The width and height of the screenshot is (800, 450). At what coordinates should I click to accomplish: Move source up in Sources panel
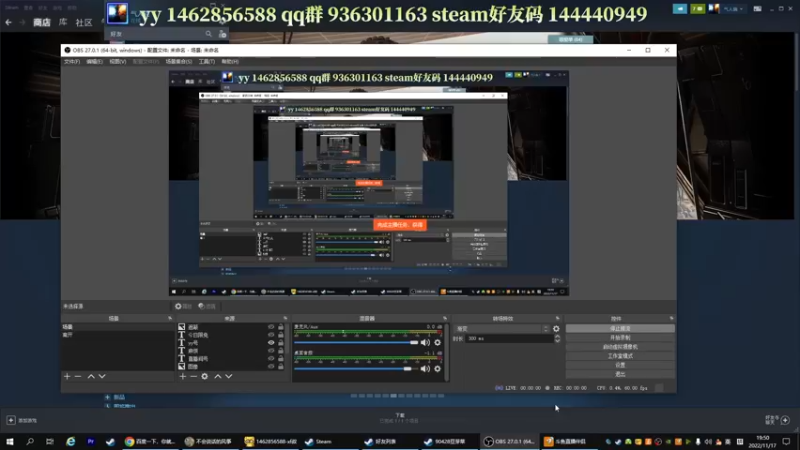coord(218,376)
